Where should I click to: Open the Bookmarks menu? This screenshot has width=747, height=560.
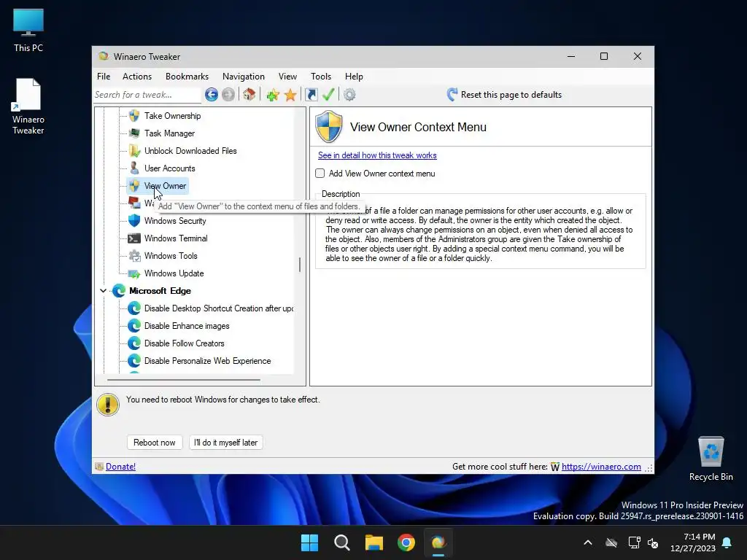click(187, 76)
